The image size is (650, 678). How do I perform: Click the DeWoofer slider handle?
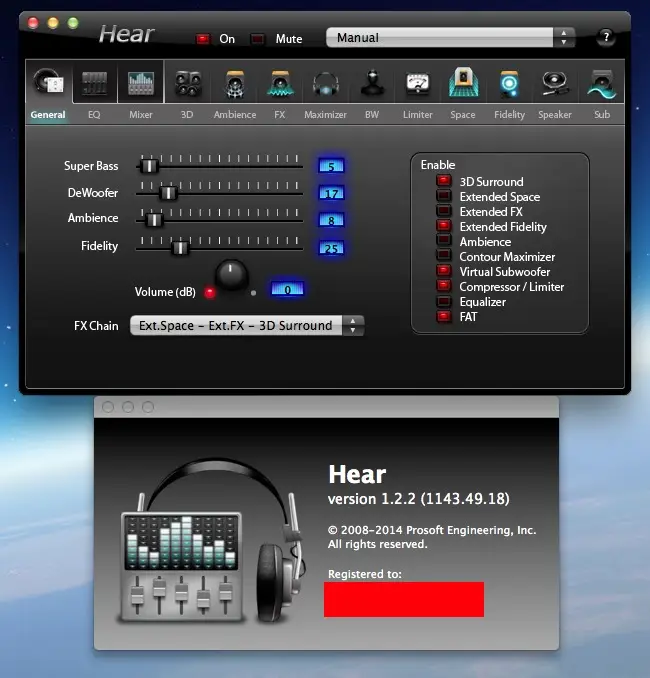(168, 193)
